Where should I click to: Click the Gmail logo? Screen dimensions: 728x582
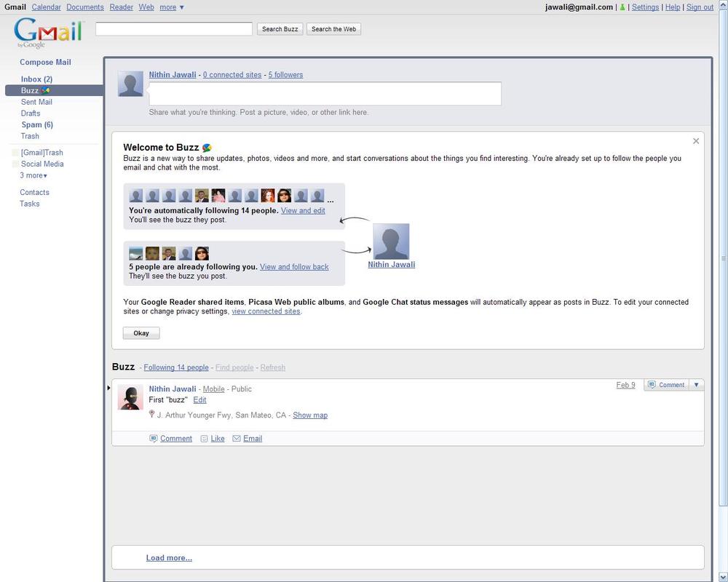click(48, 32)
